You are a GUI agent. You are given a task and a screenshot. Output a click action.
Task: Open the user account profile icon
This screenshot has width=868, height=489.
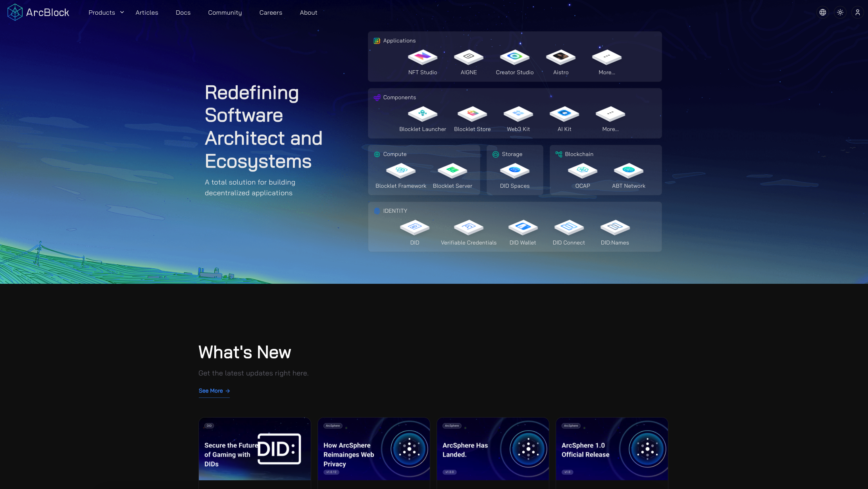pos(857,13)
